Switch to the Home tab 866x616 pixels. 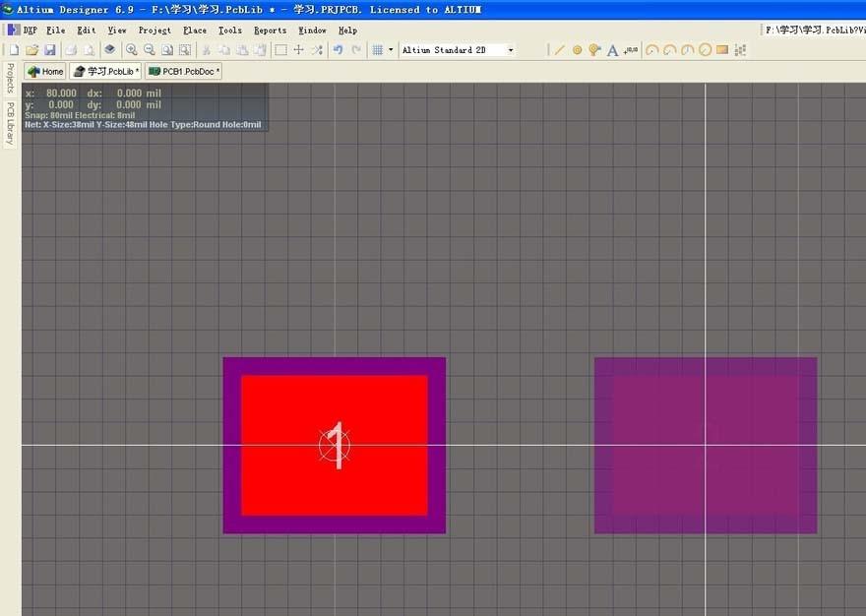(x=44, y=71)
